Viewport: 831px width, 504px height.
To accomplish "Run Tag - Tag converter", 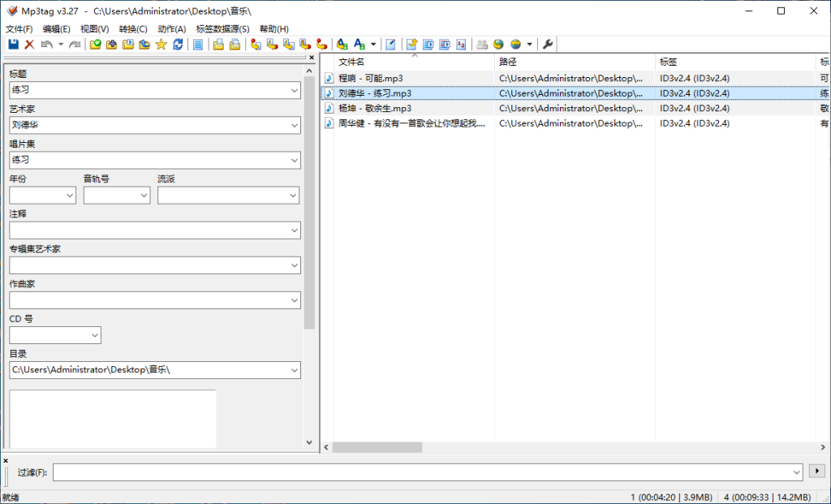I will click(x=321, y=45).
